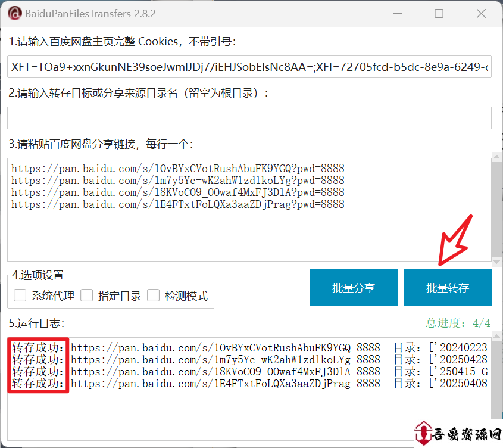Close the BaiduPanFilesTransfers window
The height and width of the screenshot is (448, 503).
pyautogui.click(x=481, y=14)
